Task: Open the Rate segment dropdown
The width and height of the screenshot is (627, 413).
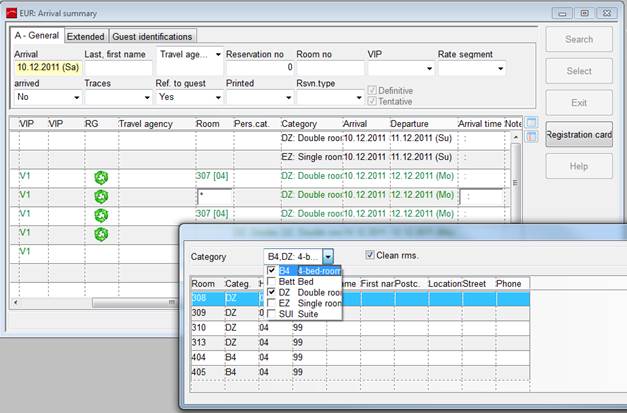Action: pyautogui.click(x=500, y=68)
